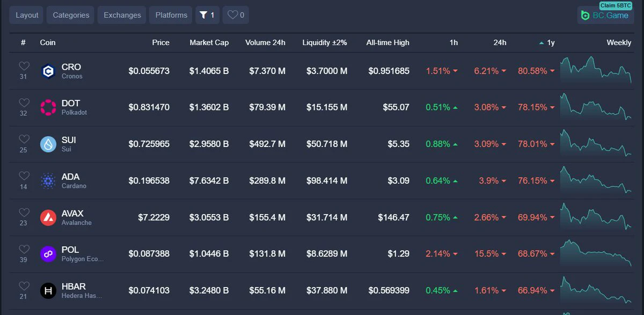
Task: Click HBAR 1y change 66.94%
Action: pyautogui.click(x=536, y=291)
